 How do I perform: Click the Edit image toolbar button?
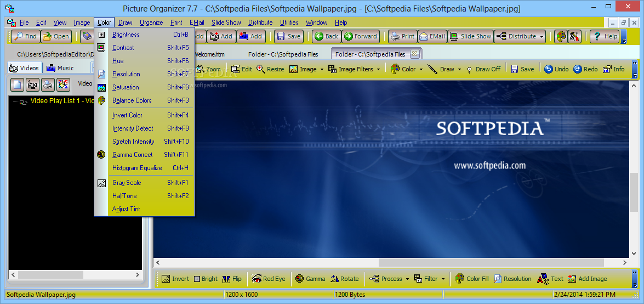click(x=242, y=69)
